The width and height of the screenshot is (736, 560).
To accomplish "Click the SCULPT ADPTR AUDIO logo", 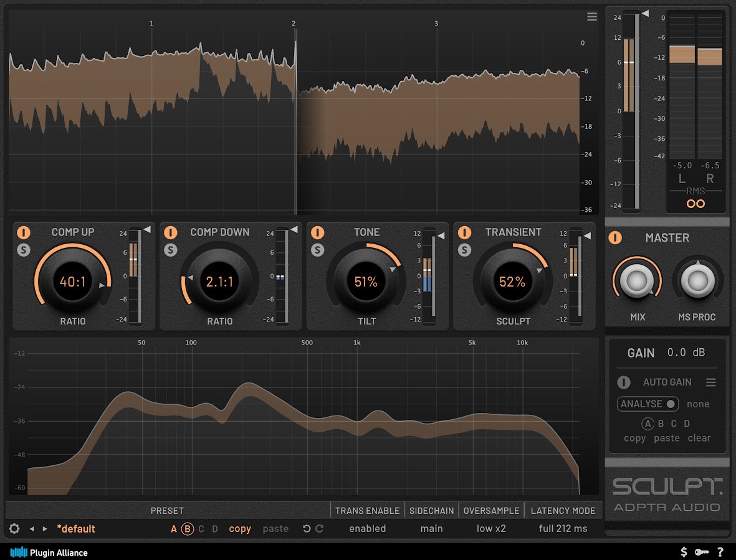I will (667, 495).
